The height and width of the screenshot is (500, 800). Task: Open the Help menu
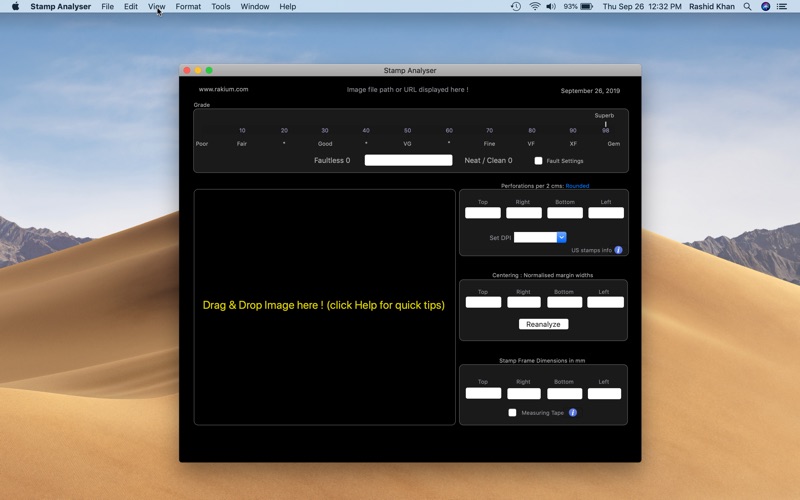tap(287, 7)
